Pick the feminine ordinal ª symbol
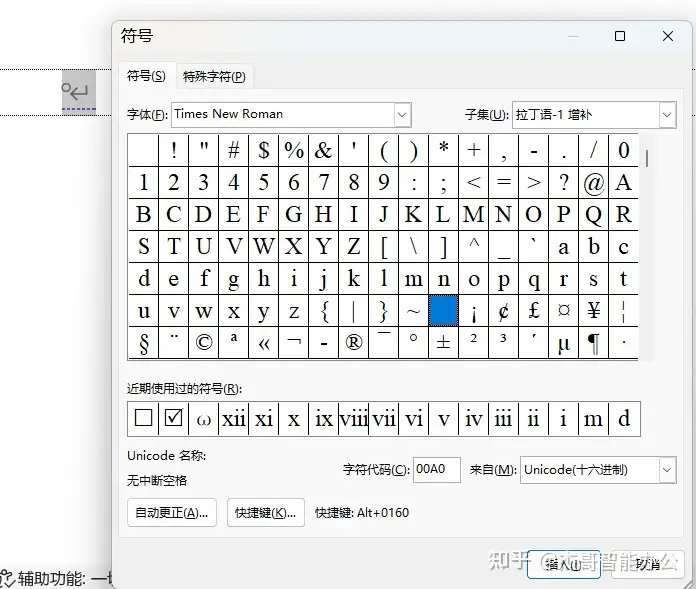The image size is (696, 589). (233, 342)
